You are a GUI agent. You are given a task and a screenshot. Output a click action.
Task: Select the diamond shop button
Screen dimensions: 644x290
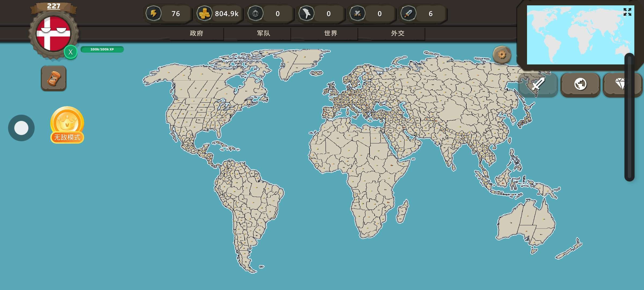point(620,84)
